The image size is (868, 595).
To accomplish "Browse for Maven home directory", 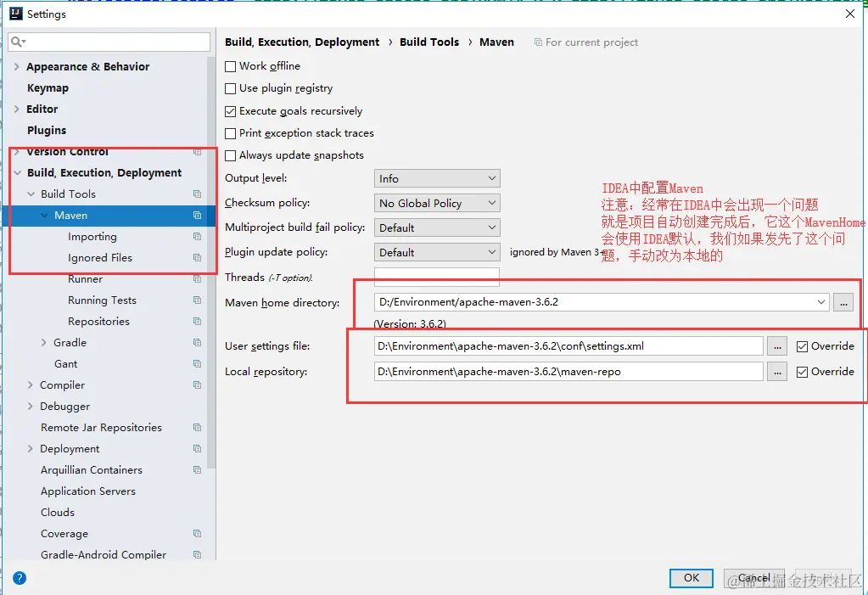I will [843, 302].
